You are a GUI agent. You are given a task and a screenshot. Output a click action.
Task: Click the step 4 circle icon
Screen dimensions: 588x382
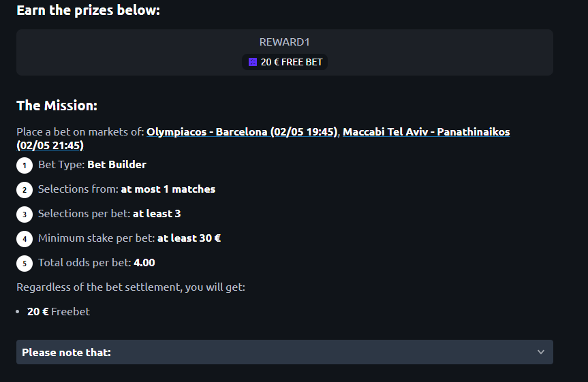click(25, 239)
